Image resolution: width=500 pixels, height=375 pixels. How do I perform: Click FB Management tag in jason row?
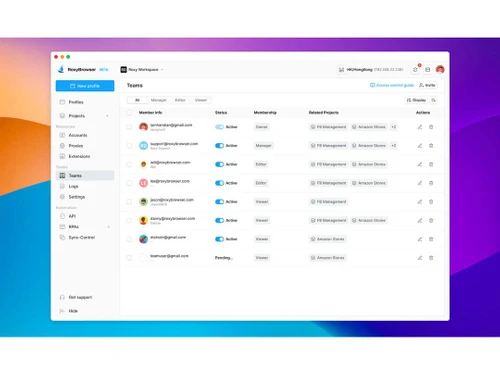tap(329, 202)
